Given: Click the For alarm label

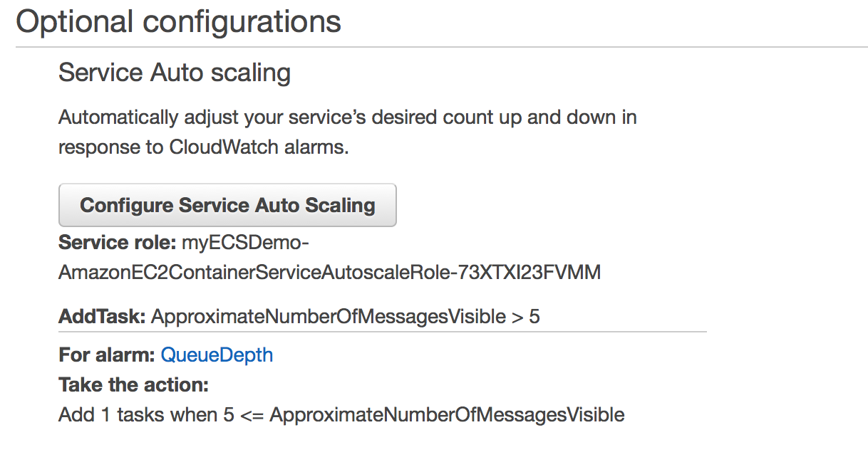Looking at the screenshot, I should [x=108, y=355].
